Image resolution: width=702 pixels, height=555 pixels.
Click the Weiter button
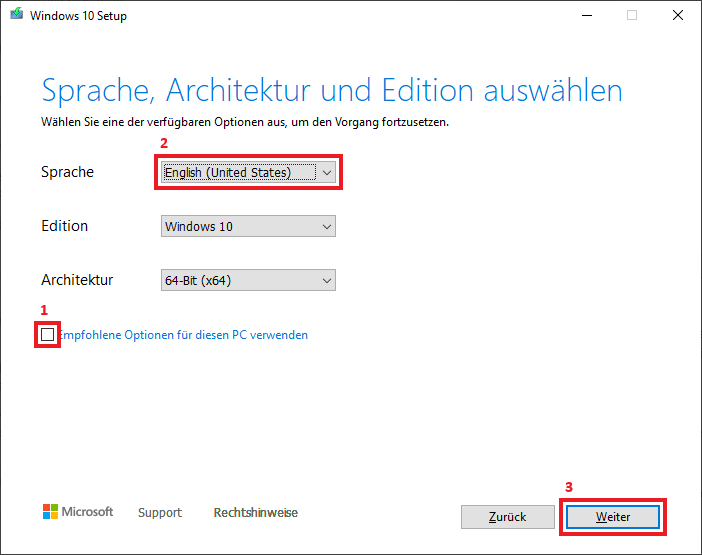coord(612,517)
